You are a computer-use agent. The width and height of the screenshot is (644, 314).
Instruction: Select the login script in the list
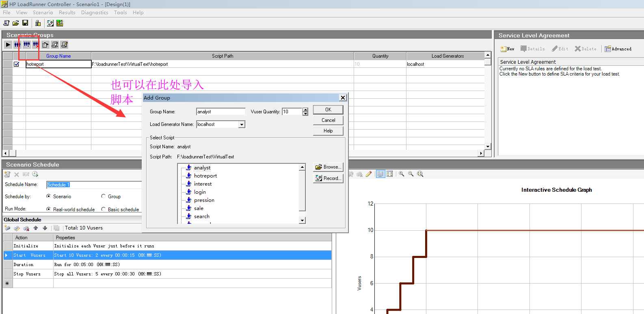(x=200, y=192)
